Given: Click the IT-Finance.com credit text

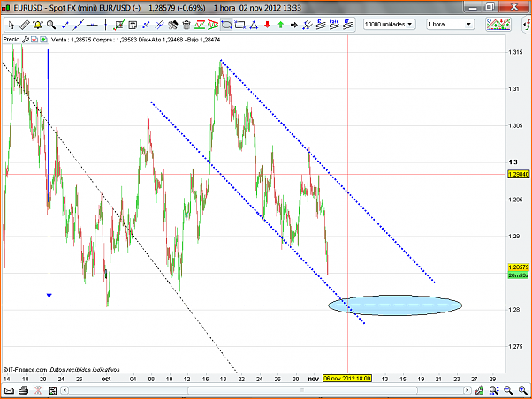Looking at the screenshot, I should [x=26, y=370].
